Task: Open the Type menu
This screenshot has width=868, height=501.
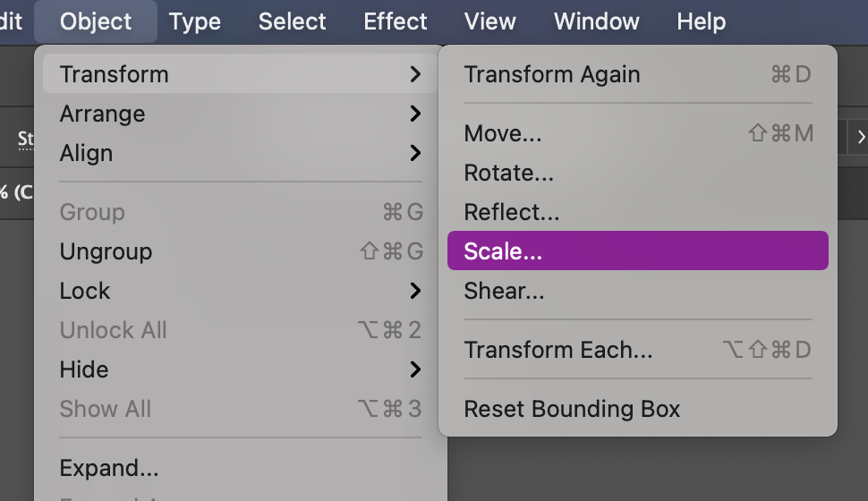Action: tap(194, 21)
